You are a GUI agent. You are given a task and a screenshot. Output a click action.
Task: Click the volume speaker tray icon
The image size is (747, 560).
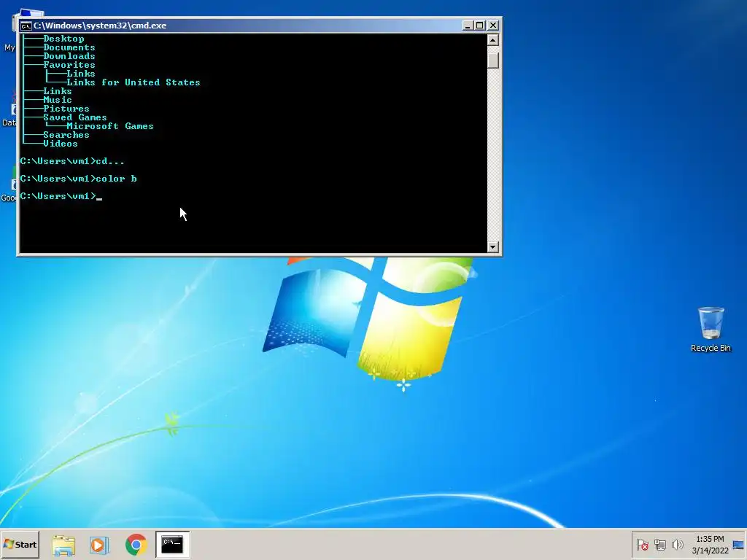point(677,545)
